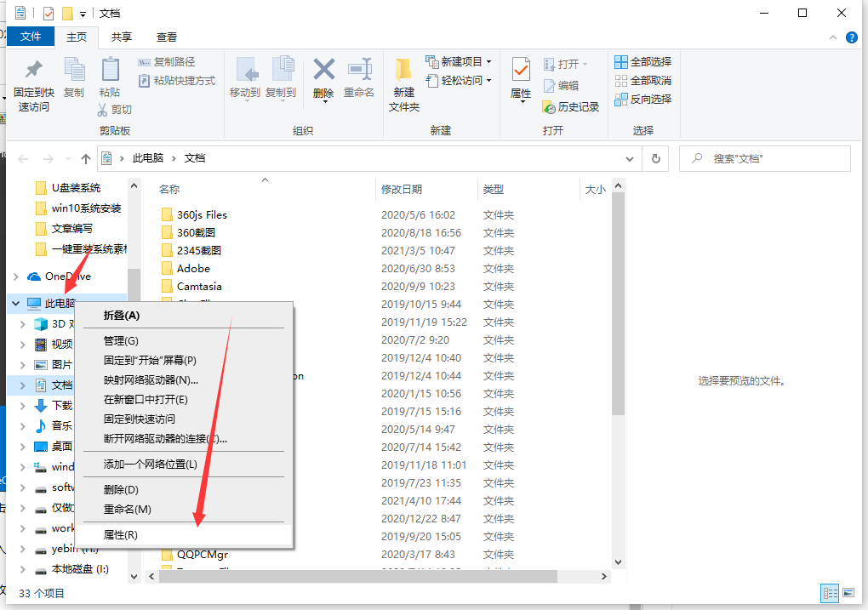Create a new folder via ribbon icon
868x610 pixels.
pyautogui.click(x=404, y=72)
